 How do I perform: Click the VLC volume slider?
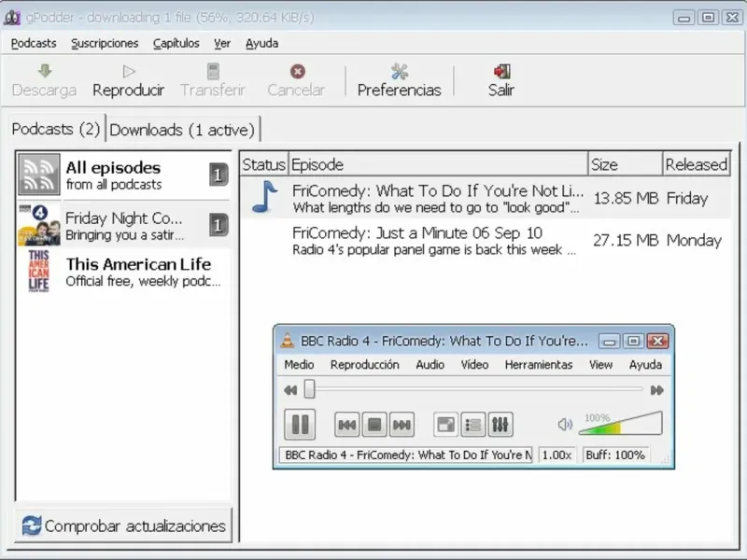tap(620, 423)
